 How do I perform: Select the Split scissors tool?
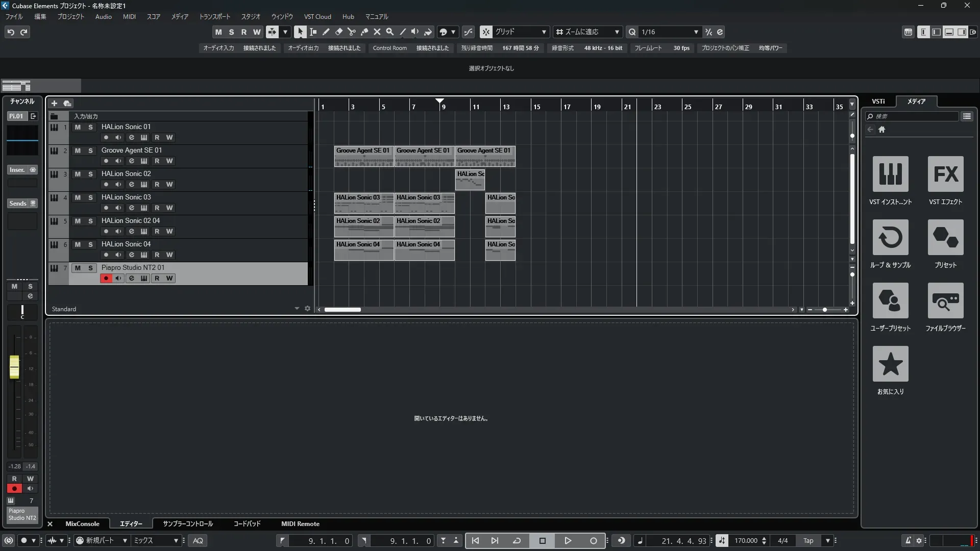point(352,32)
